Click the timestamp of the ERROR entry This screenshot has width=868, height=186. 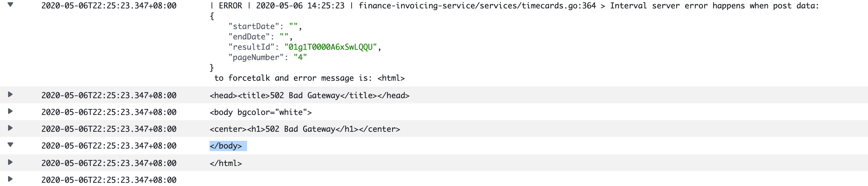click(109, 6)
